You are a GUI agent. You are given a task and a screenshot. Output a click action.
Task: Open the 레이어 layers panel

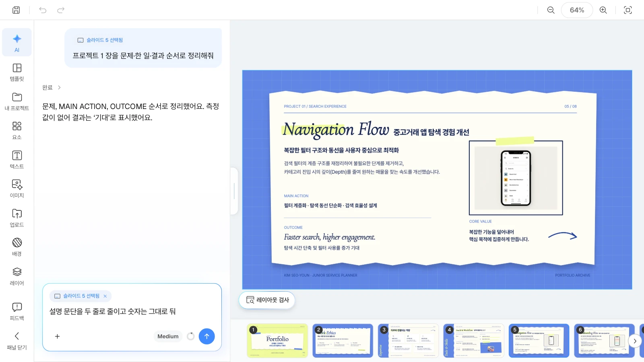click(17, 277)
